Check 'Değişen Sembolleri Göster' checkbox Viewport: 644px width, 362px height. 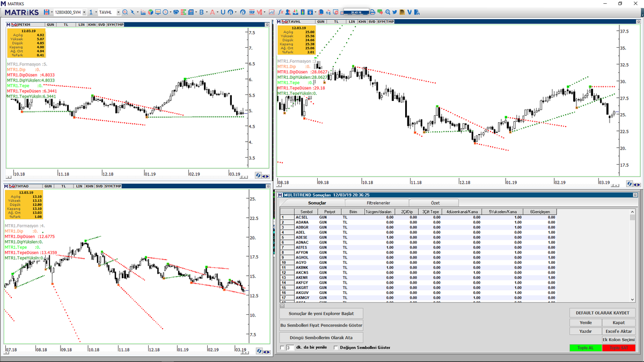click(x=336, y=348)
